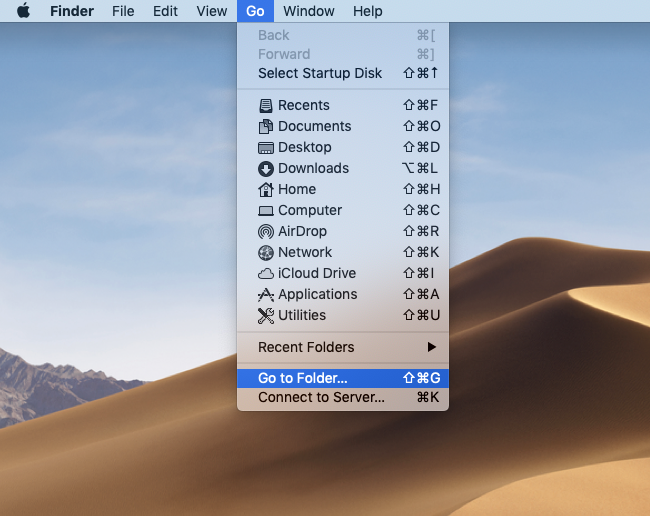Click the ⇧⌘U shortcut beside Utilities

click(x=422, y=315)
